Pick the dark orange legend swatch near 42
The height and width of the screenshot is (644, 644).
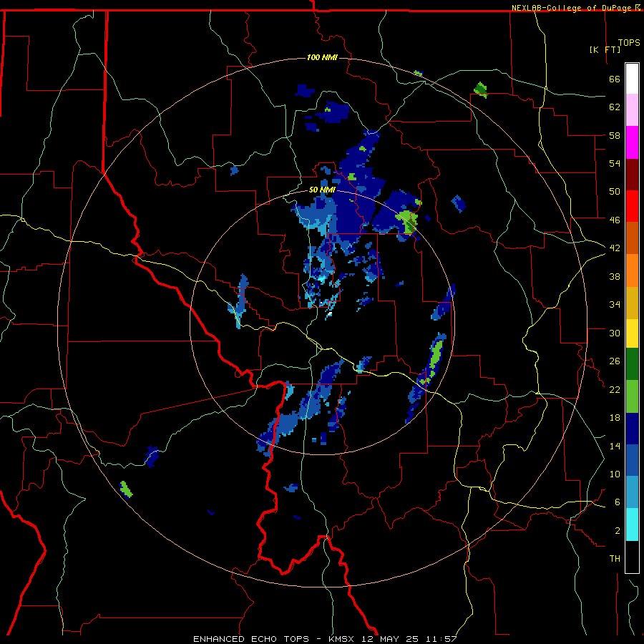pyautogui.click(x=632, y=238)
